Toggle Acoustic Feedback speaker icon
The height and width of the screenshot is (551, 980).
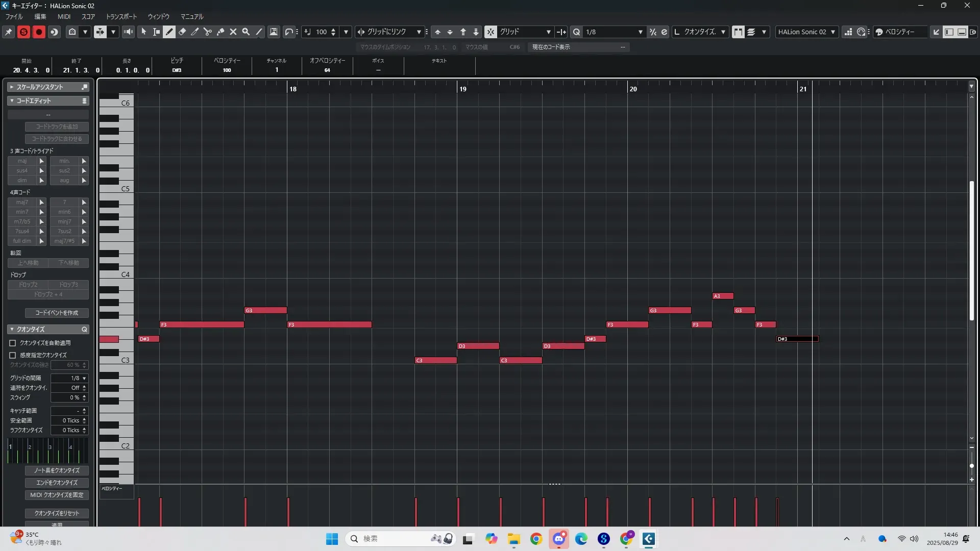(x=129, y=32)
